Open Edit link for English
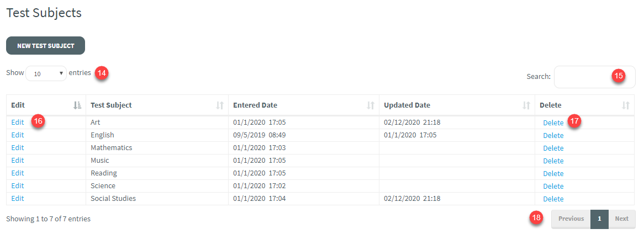This screenshot has height=234, width=644. coord(18,135)
